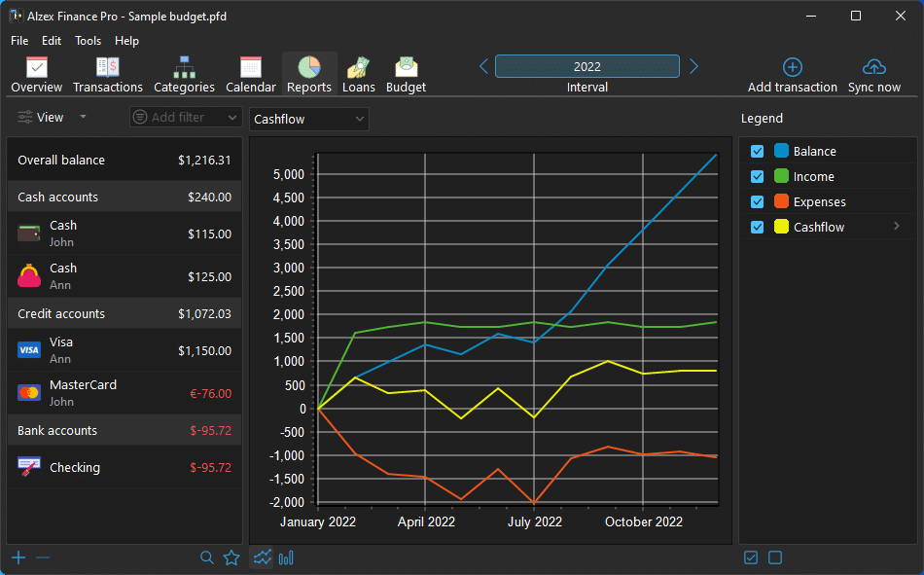The image size is (924, 575).
Task: Click the January 2022 axis label
Action: click(318, 521)
